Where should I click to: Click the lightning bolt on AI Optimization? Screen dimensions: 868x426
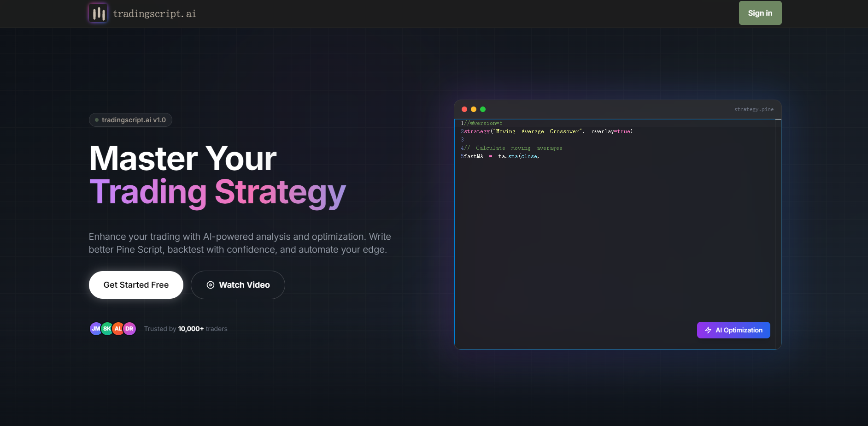pyautogui.click(x=708, y=330)
